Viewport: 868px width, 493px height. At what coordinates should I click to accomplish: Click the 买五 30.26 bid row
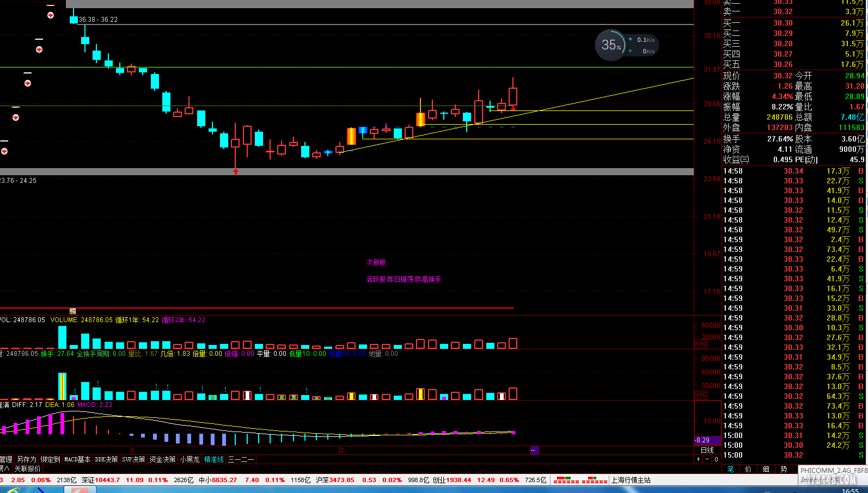tap(793, 64)
